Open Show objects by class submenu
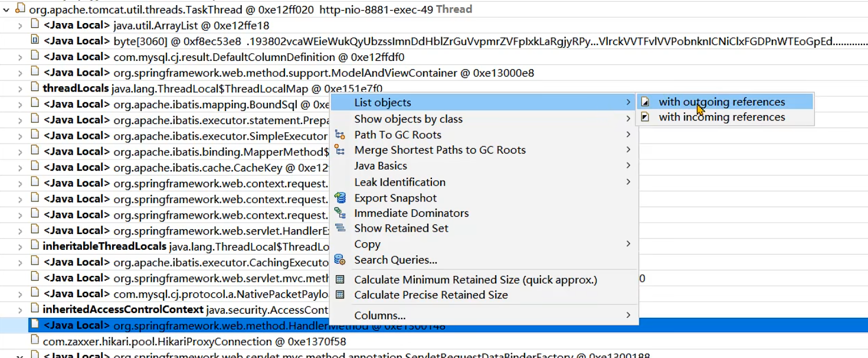The width and height of the screenshot is (868, 358). click(x=483, y=119)
